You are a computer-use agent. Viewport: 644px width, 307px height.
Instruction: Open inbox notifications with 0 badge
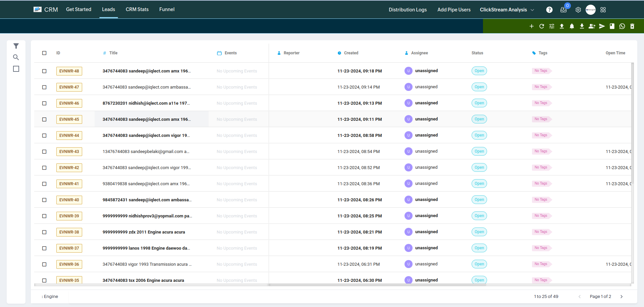tap(563, 10)
